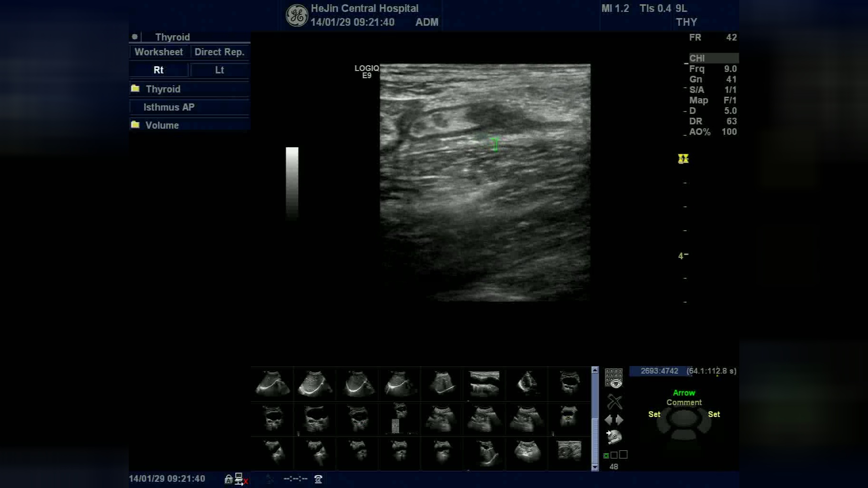Click the save to disc media icon
Image resolution: width=868 pixels, height=488 pixels.
(614, 437)
